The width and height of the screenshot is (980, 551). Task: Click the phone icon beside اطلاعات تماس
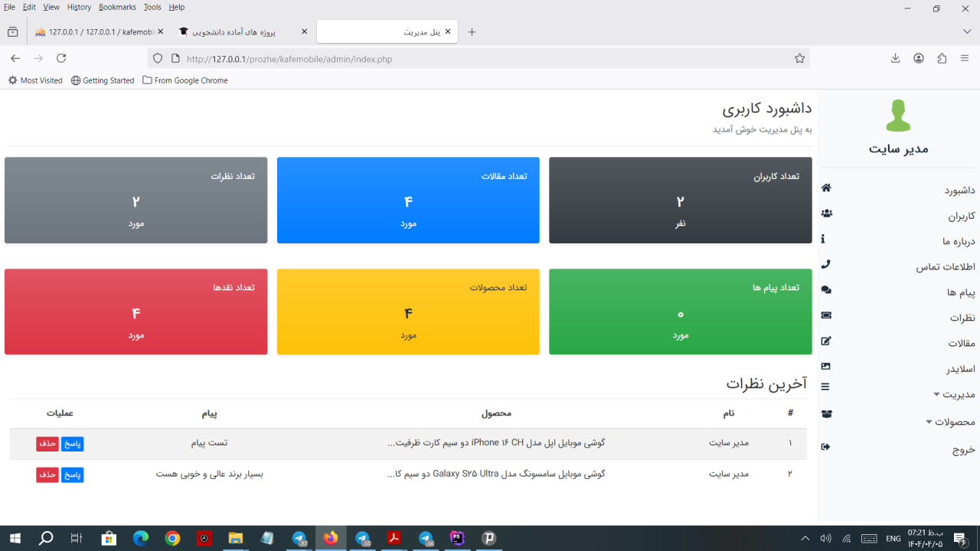tap(825, 265)
